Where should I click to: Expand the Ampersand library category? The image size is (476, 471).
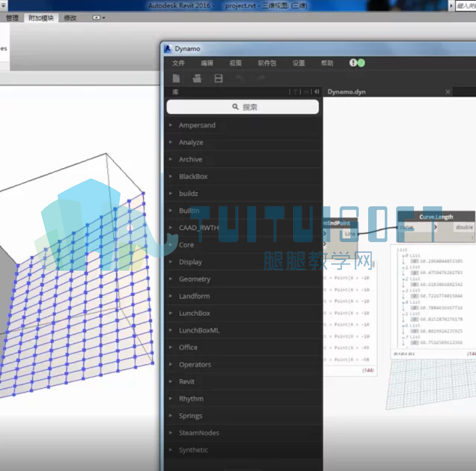(244, 125)
